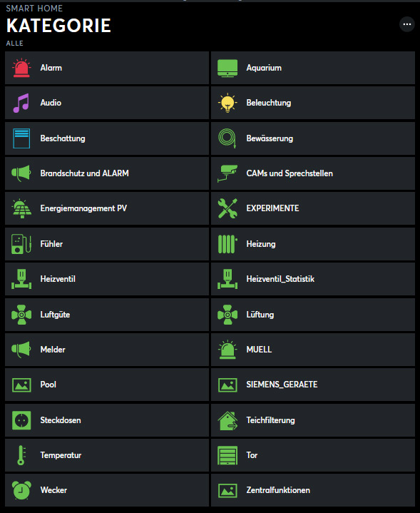This screenshot has width=420, height=513.
Task: Click the thermometer Temperatur icon
Action: click(x=21, y=455)
